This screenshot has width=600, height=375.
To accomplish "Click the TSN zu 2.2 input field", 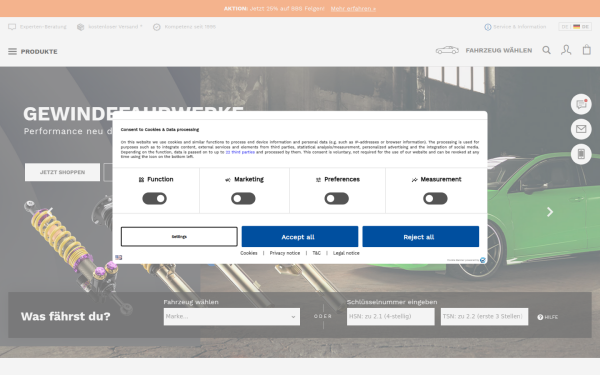I will pos(484,316).
